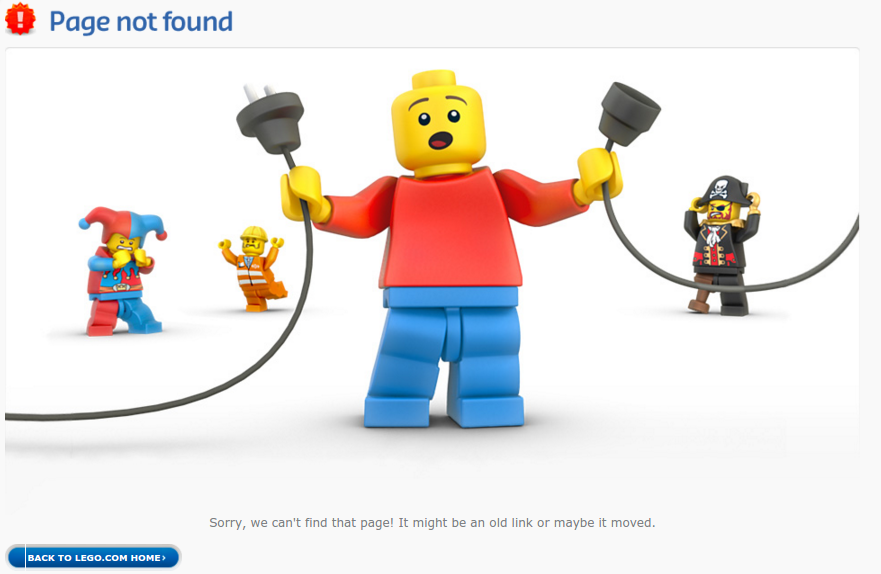The height and width of the screenshot is (574, 881).
Task: Click the jester's red and blue hat
Action: pyautogui.click(x=122, y=224)
